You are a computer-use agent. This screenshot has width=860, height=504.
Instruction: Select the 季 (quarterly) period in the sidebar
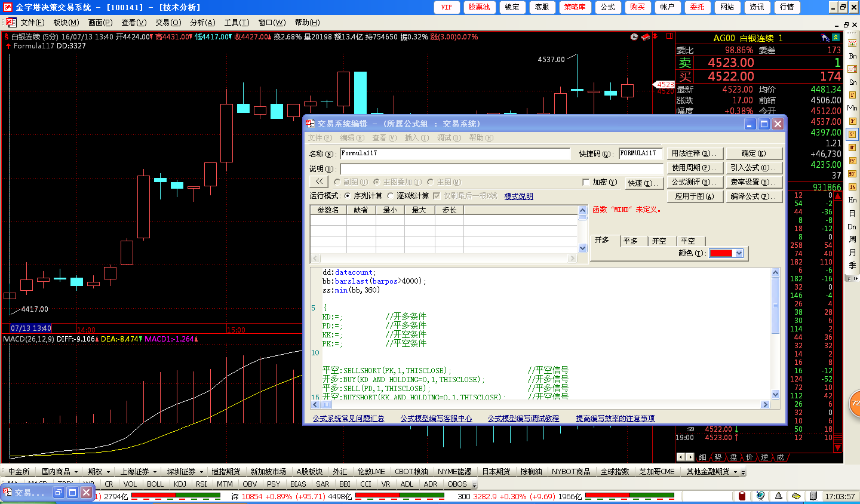pos(852,265)
